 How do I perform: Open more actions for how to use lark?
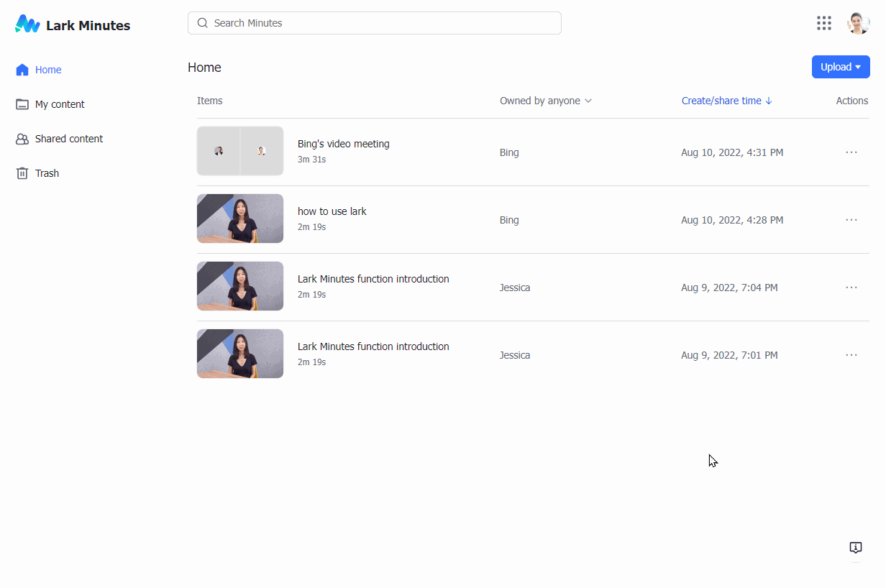pos(851,220)
